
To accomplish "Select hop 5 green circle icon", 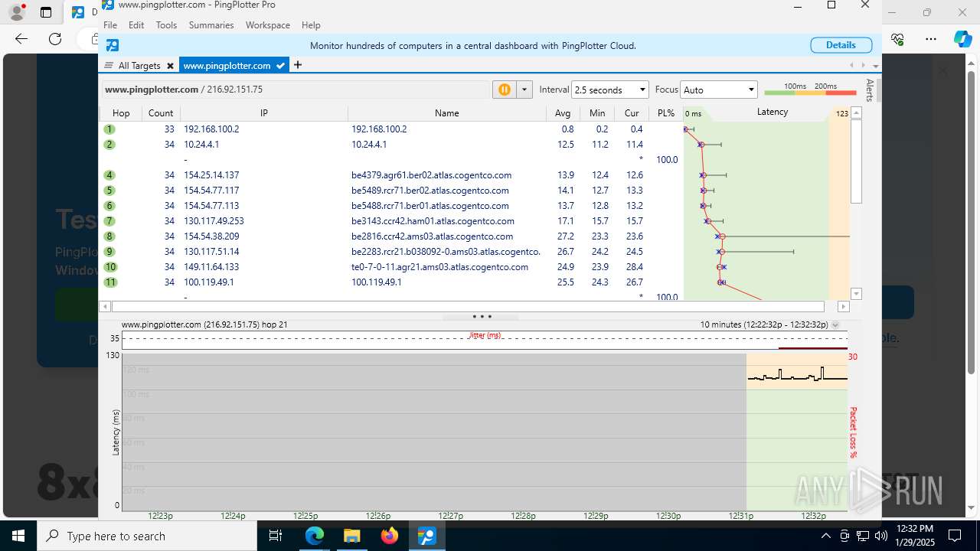I will [110, 191].
